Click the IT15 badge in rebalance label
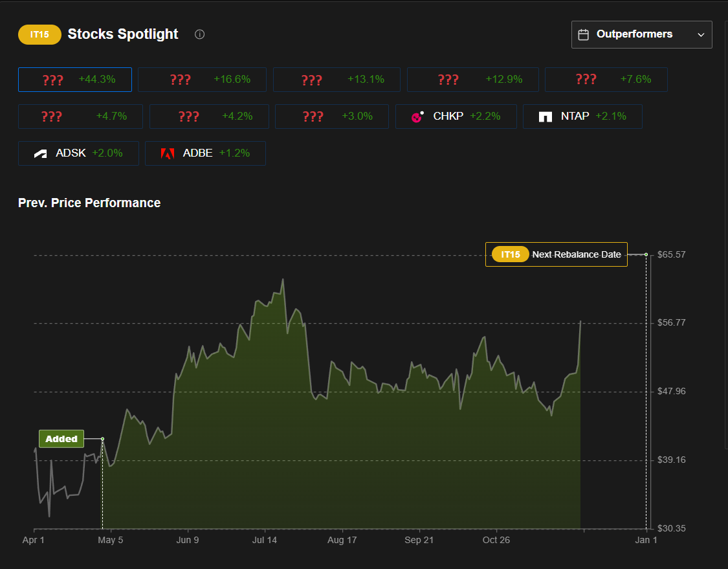This screenshot has height=569, width=728. (511, 254)
